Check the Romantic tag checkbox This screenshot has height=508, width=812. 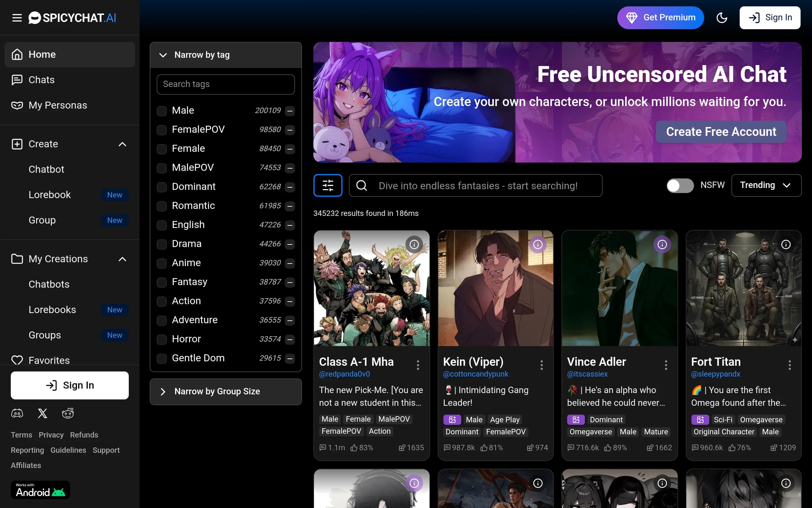pyautogui.click(x=162, y=206)
